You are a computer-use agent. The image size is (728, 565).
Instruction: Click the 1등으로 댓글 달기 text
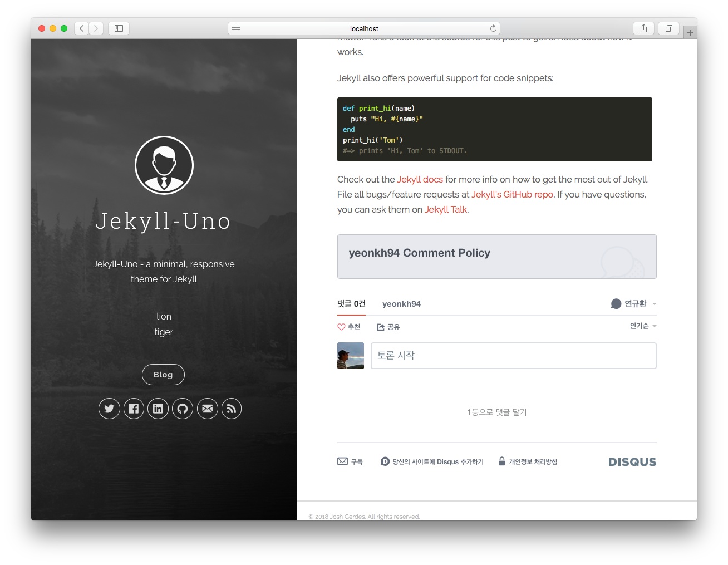point(497,412)
